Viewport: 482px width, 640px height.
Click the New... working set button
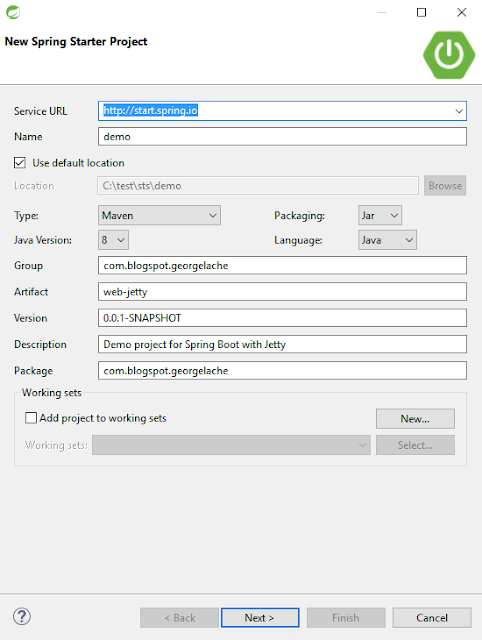click(415, 419)
